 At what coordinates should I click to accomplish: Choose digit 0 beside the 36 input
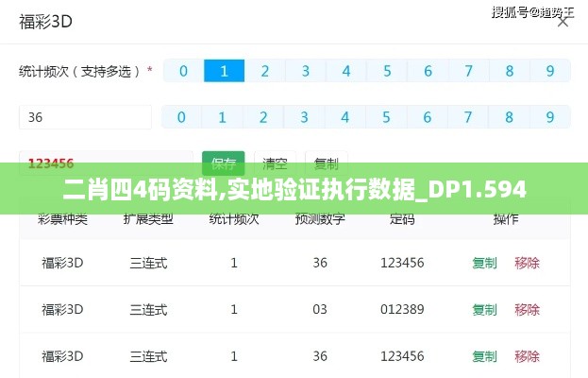(181, 117)
